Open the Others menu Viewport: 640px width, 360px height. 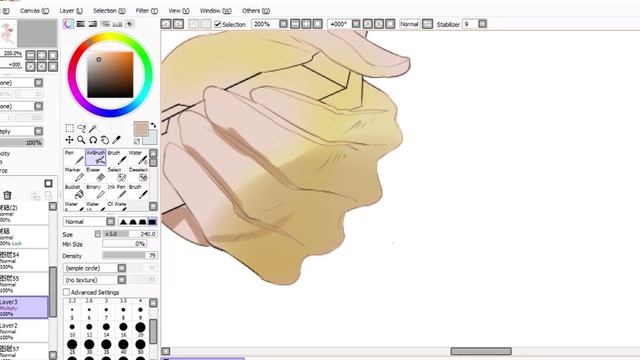(256, 11)
